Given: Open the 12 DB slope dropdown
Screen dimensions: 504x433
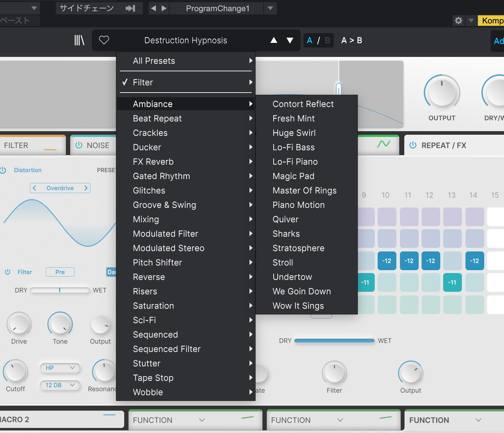Looking at the screenshot, I should pyautogui.click(x=60, y=385).
